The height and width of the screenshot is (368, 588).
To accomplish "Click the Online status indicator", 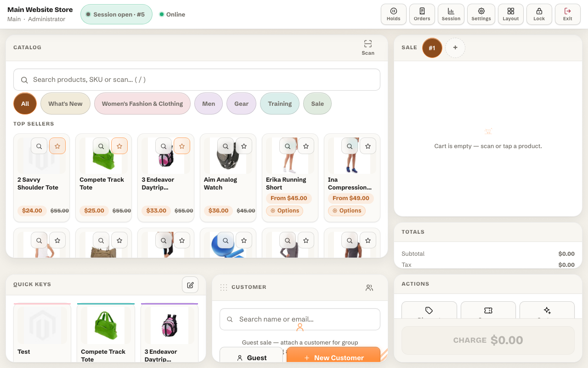I will [172, 14].
